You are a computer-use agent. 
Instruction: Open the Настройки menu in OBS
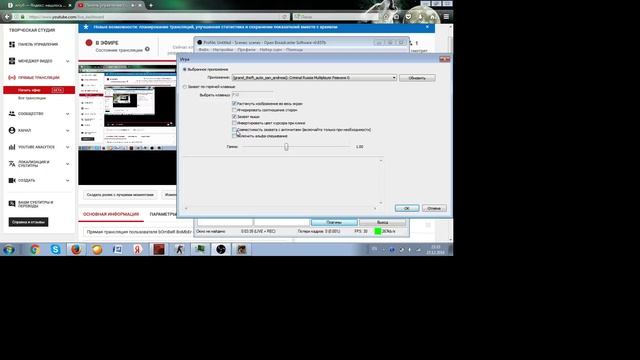(223, 50)
